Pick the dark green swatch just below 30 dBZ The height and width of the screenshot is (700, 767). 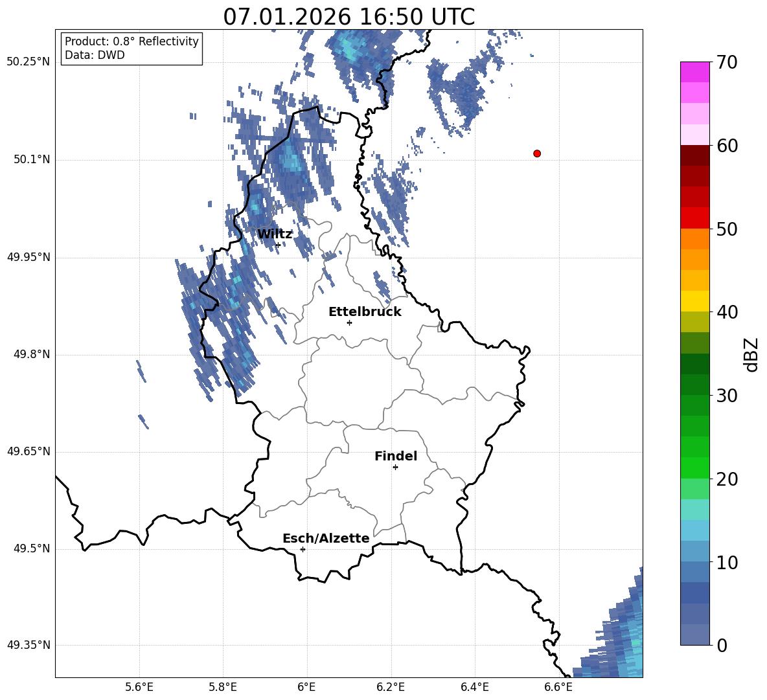point(694,405)
